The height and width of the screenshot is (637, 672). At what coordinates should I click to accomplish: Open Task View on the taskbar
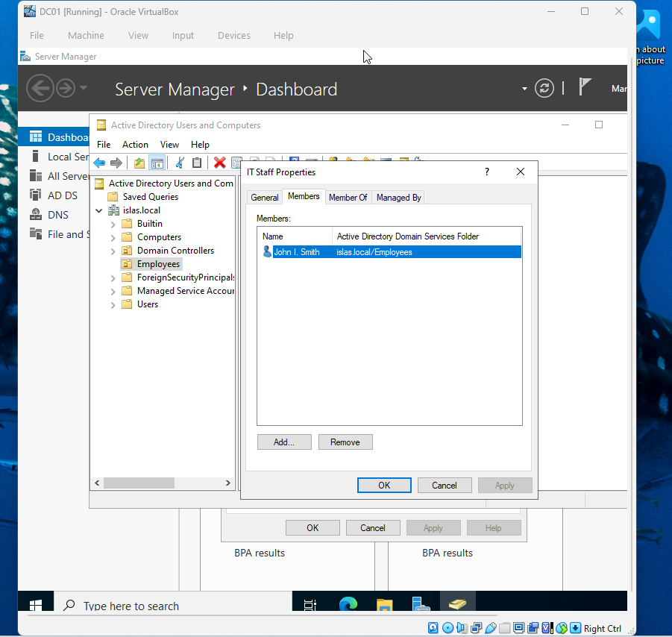click(310, 604)
